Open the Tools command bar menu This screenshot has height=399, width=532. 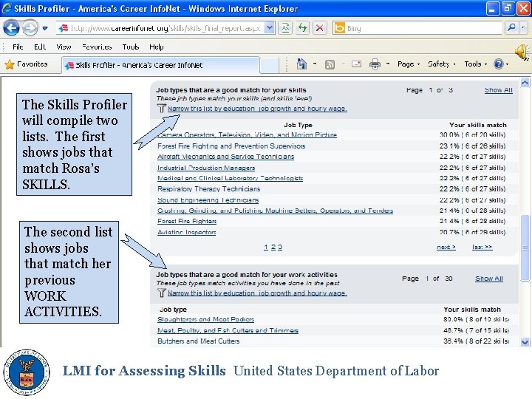click(476, 64)
